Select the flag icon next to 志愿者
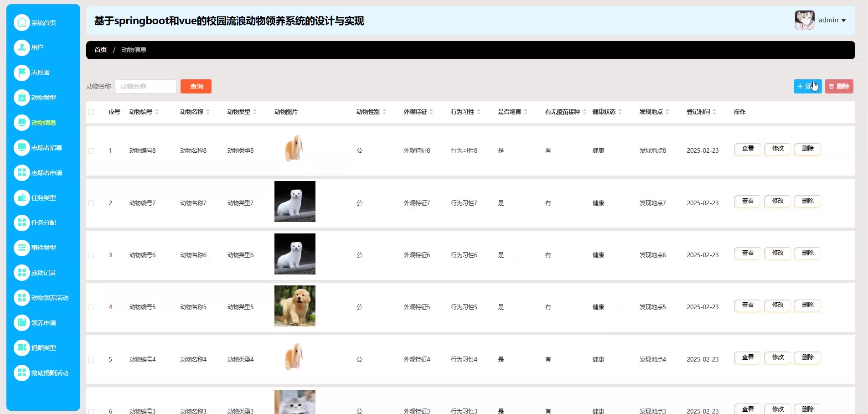 [21, 72]
